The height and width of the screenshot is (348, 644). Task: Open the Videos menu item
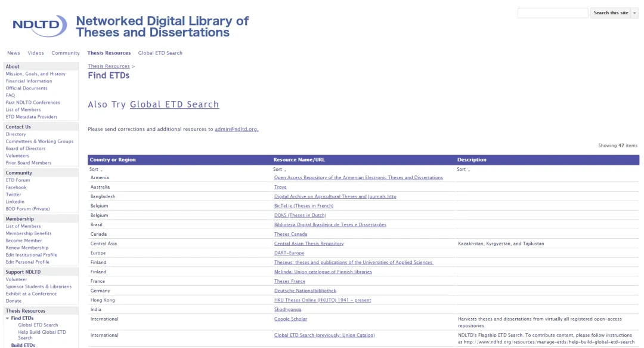(36, 53)
